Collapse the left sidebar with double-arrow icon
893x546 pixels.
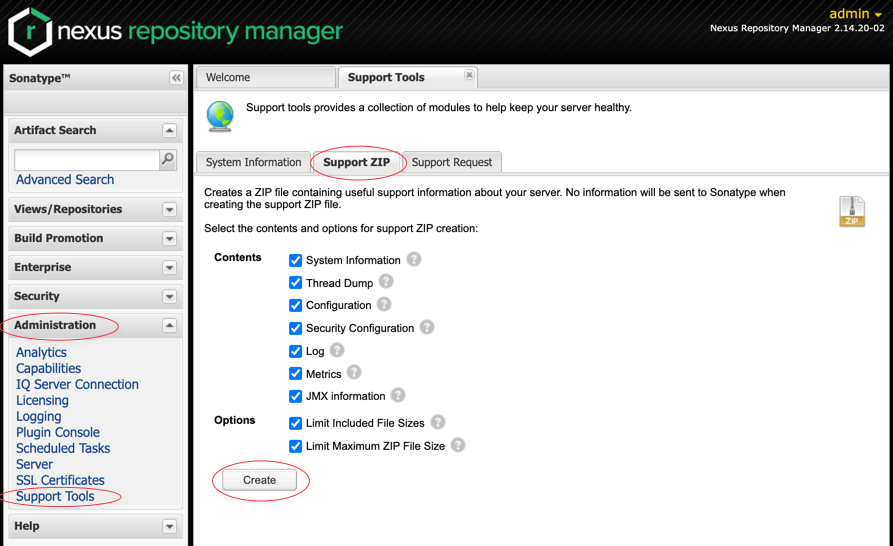(176, 78)
